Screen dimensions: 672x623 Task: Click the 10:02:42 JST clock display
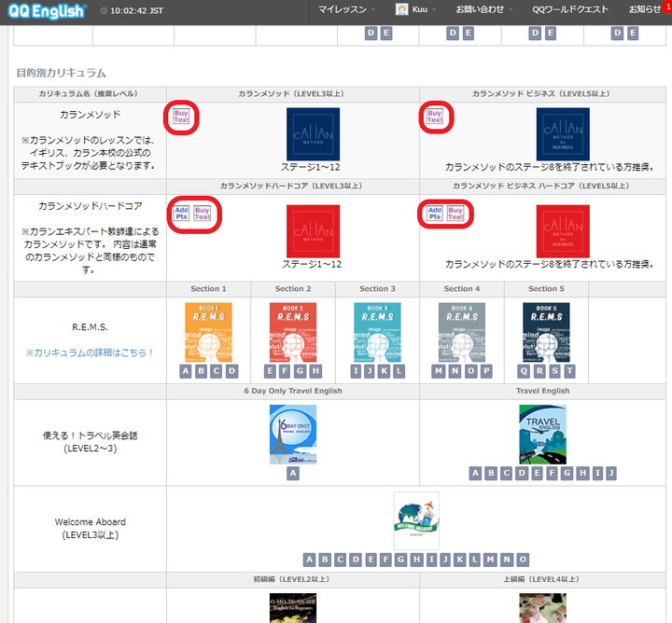click(x=133, y=10)
